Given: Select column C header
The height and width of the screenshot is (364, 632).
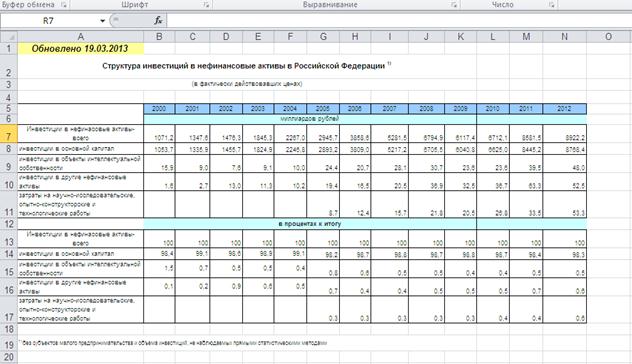Looking at the screenshot, I should coord(192,37).
